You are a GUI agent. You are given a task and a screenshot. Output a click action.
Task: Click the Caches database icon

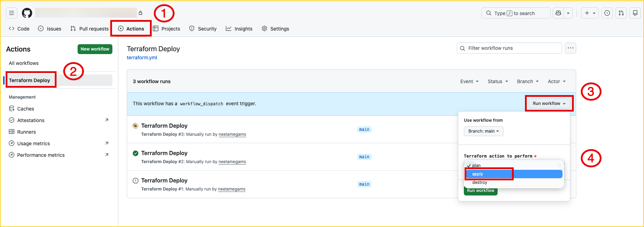pos(12,109)
